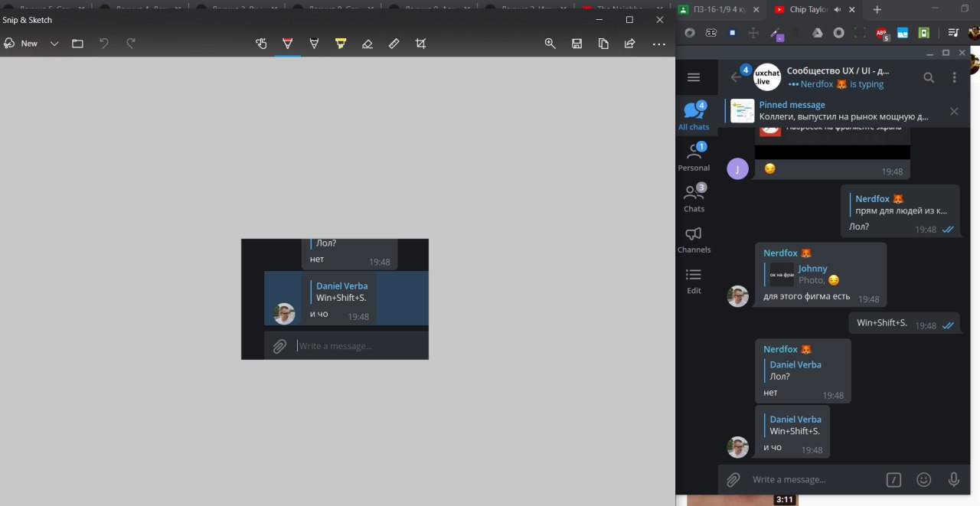Copy snip to clipboard

click(603, 44)
